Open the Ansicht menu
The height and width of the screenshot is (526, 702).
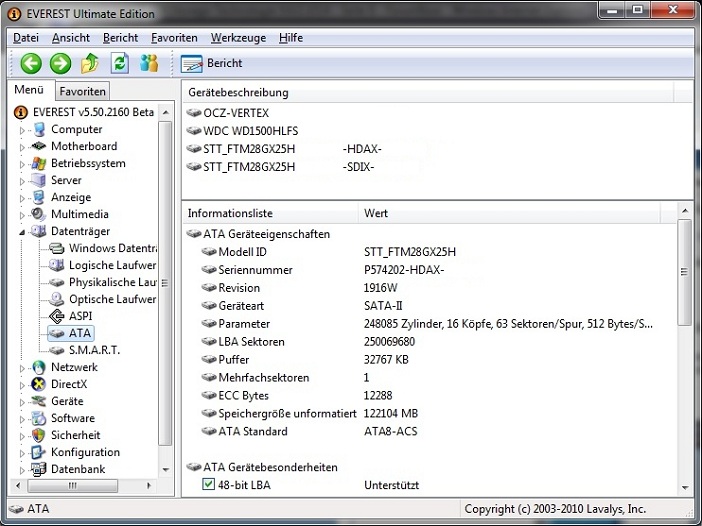(x=71, y=38)
